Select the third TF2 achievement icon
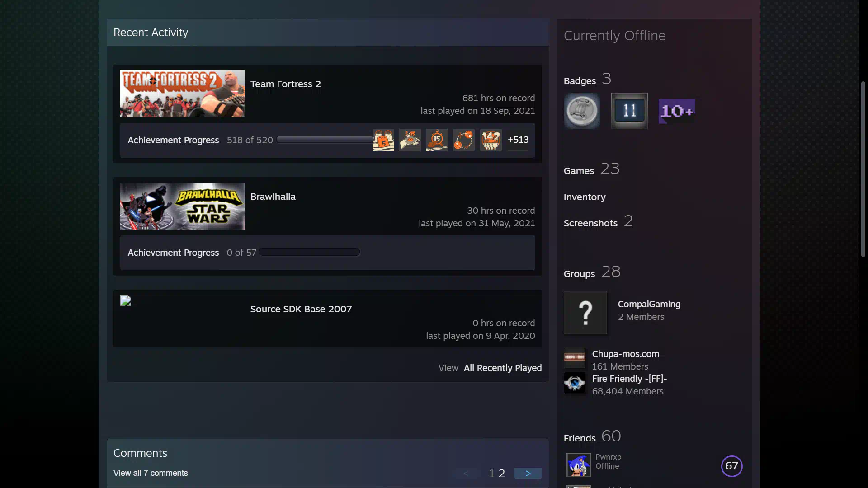The height and width of the screenshot is (488, 868). (x=437, y=140)
